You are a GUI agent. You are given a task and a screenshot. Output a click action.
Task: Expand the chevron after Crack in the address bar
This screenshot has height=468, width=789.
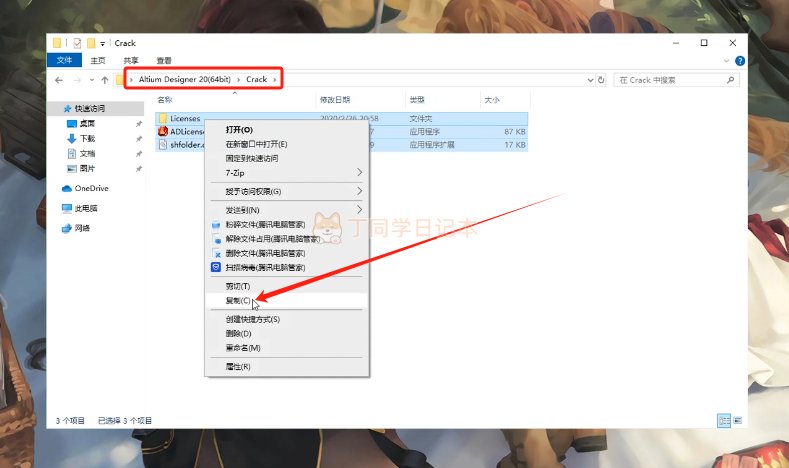(x=275, y=80)
